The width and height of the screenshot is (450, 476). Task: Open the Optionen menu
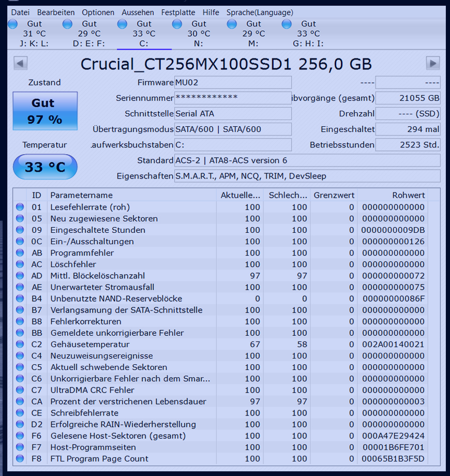98,12
